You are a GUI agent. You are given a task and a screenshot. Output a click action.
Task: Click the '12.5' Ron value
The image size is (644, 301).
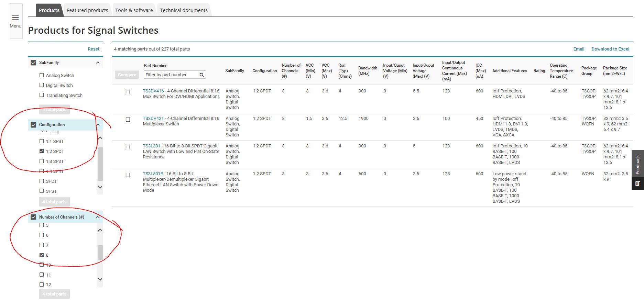click(343, 119)
